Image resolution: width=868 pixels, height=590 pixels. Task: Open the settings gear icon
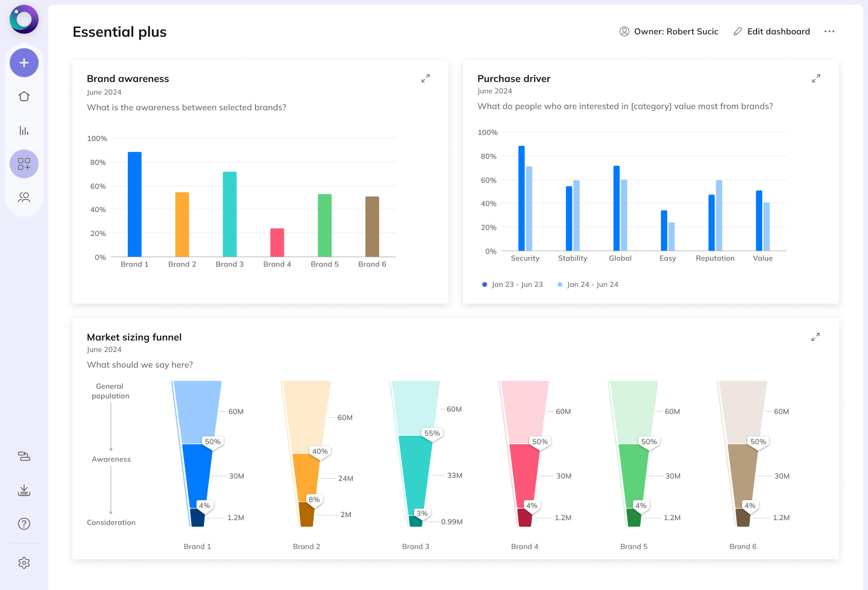coord(24,563)
